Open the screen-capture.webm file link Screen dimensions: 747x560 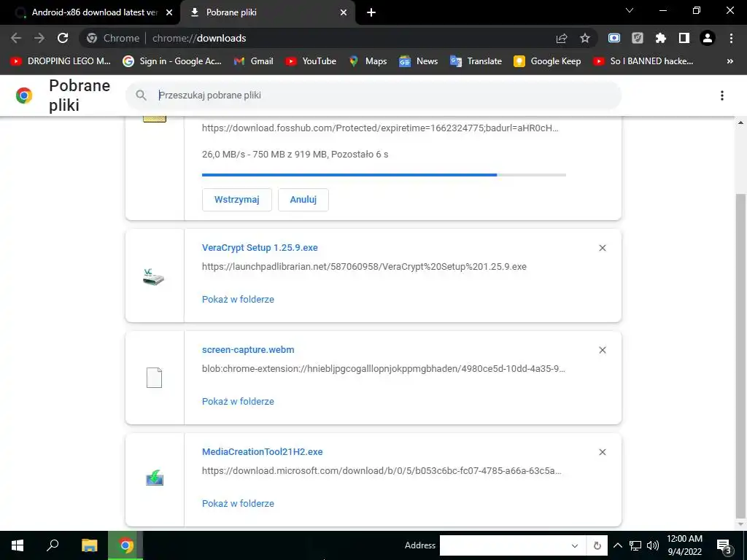pyautogui.click(x=248, y=349)
